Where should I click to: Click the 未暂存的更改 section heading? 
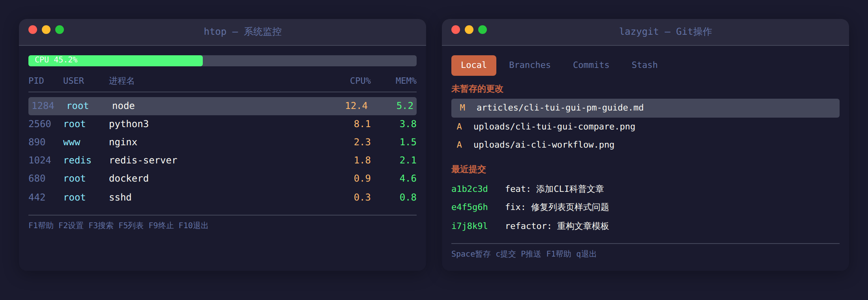pos(477,89)
